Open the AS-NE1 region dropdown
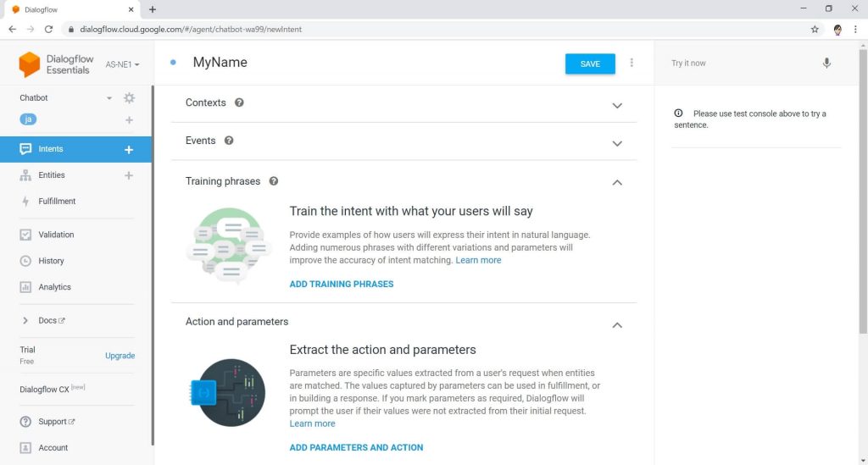Image resolution: width=868 pixels, height=465 pixels. coord(122,64)
